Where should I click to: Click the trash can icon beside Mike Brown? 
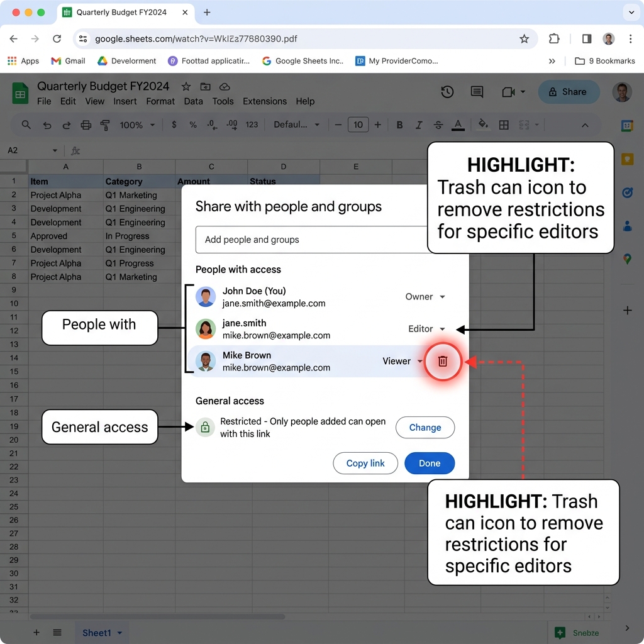[x=442, y=362]
